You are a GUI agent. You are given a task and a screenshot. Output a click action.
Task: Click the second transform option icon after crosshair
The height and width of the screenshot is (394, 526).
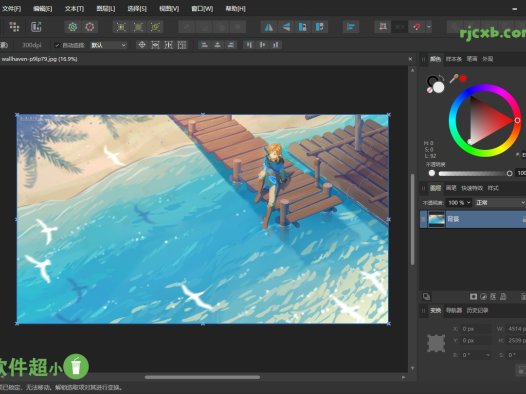pos(155,45)
